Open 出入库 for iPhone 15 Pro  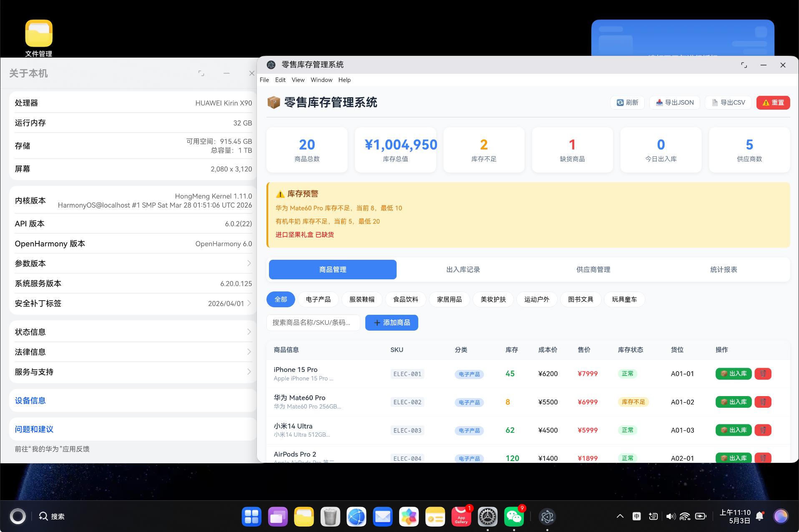tap(734, 374)
